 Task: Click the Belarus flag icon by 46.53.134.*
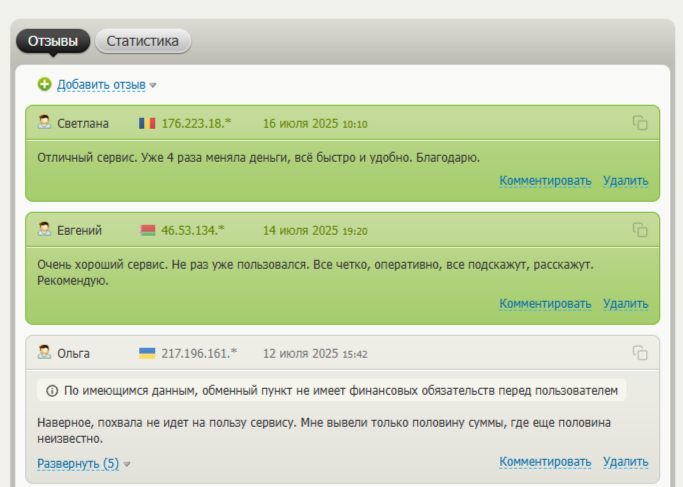tap(147, 230)
